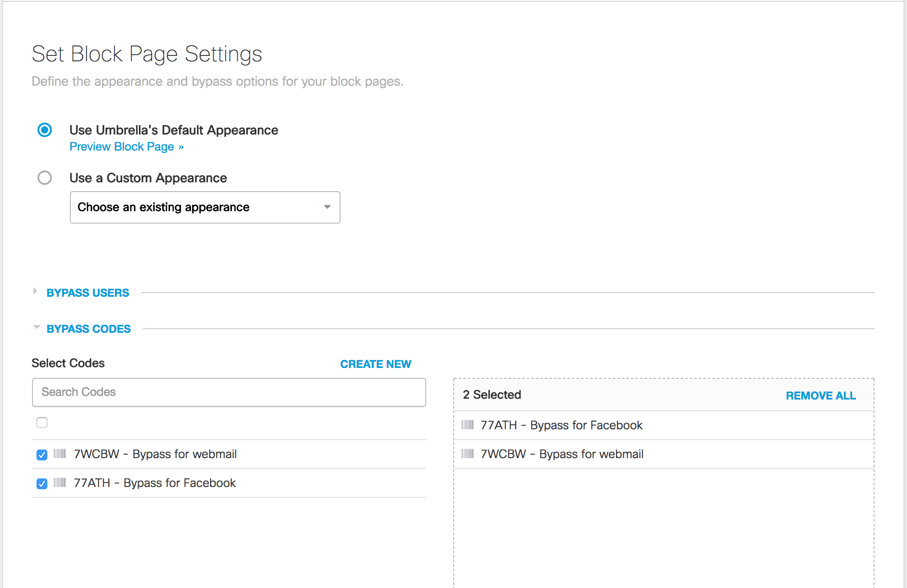Select Use Umbrella's Default Appearance radio
This screenshot has height=588, width=907.
click(x=45, y=130)
